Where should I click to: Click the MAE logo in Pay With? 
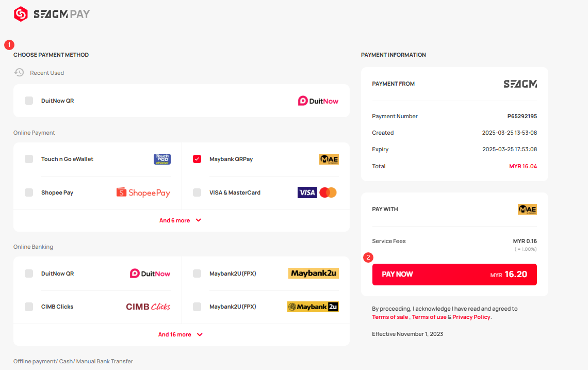[527, 209]
